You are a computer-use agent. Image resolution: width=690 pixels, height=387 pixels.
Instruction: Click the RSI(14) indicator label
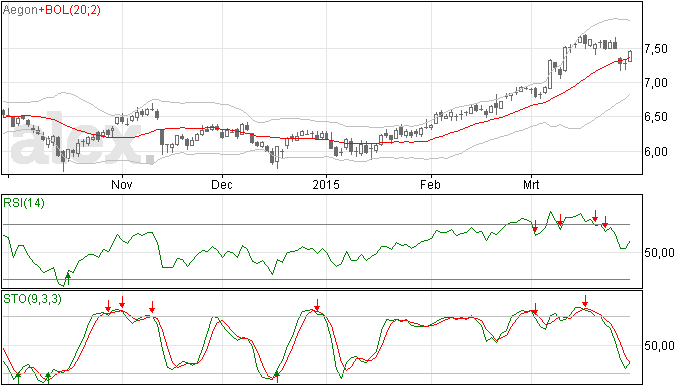point(24,203)
